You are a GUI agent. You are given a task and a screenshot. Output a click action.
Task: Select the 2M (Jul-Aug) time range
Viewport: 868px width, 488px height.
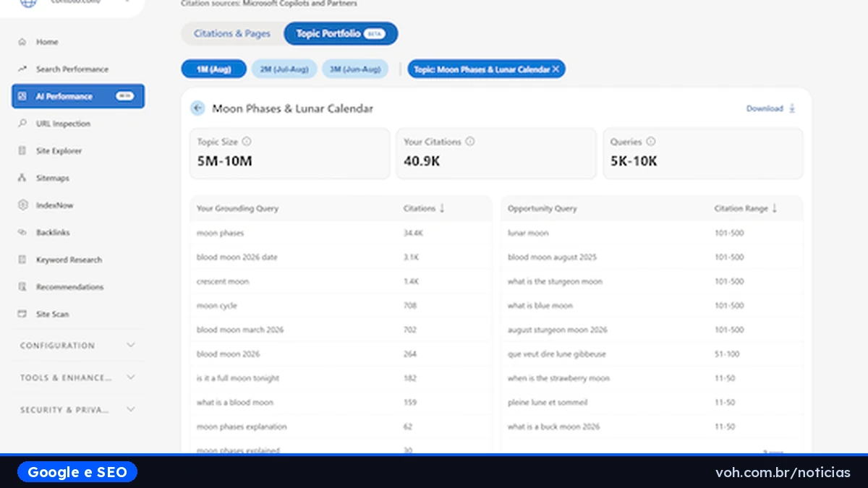point(284,69)
